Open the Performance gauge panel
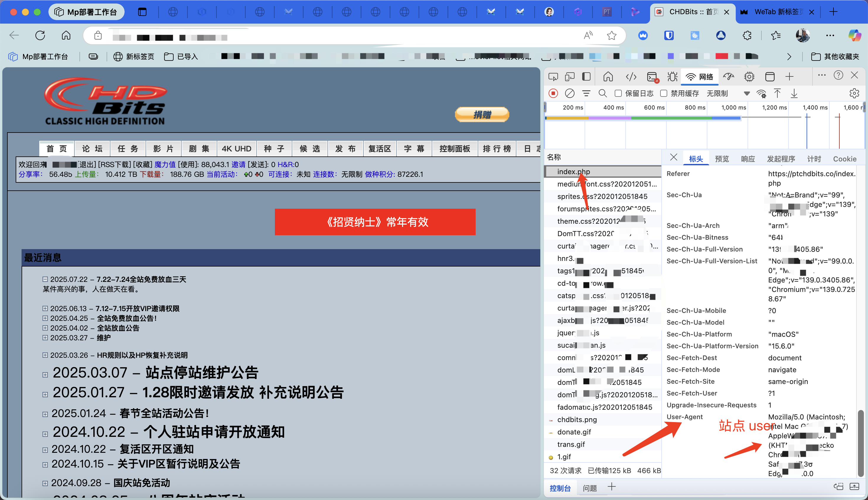This screenshot has height=500, width=868. tap(729, 76)
